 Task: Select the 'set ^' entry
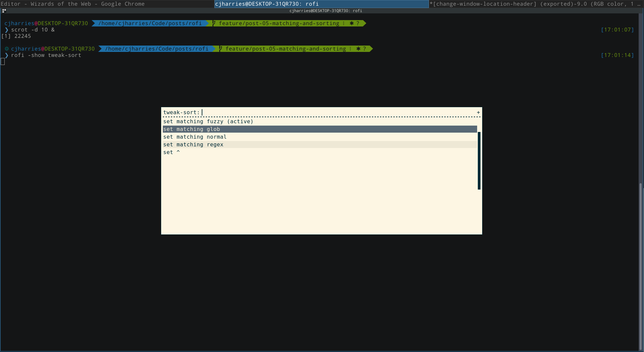(x=320, y=152)
